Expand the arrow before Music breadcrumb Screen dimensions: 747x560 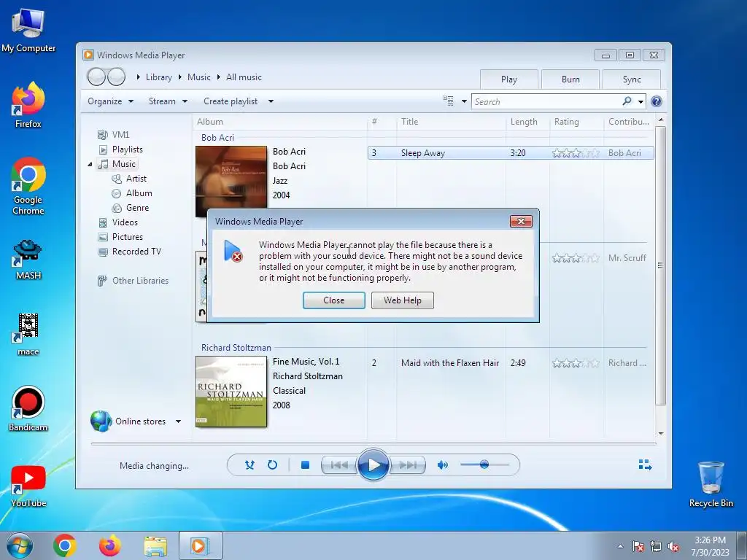(180, 77)
